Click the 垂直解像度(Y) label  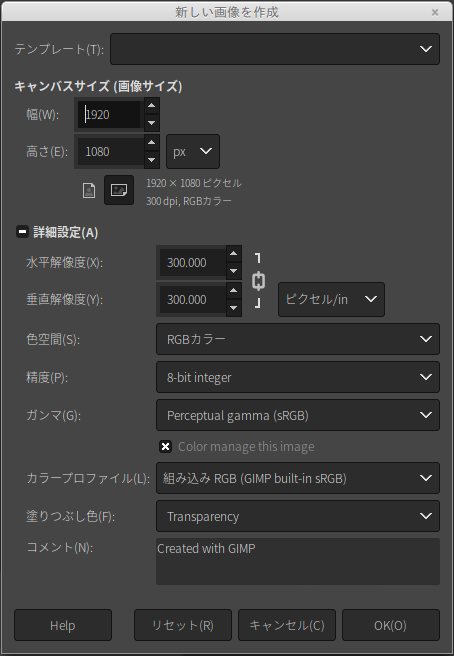[64, 300]
